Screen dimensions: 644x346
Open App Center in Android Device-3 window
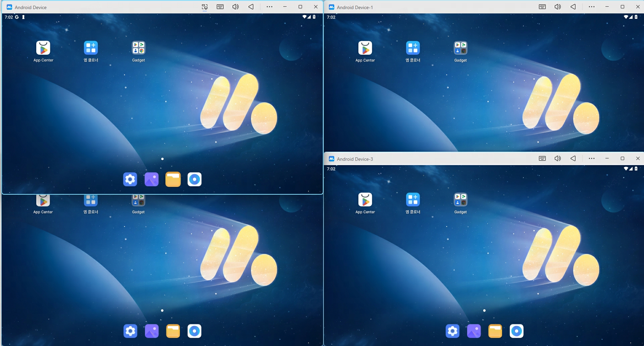click(x=365, y=200)
